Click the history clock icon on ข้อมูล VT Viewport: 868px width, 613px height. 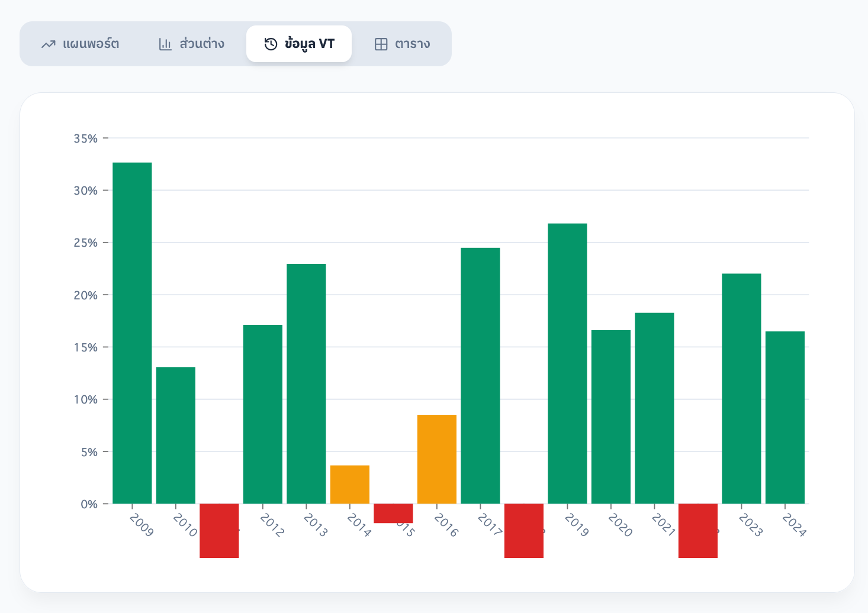[x=271, y=44]
